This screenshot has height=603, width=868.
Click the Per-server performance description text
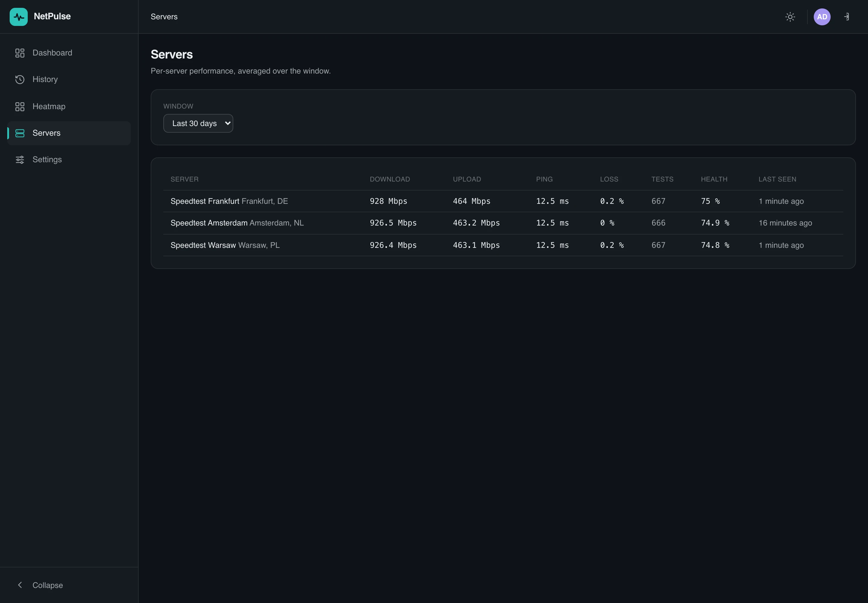(241, 71)
